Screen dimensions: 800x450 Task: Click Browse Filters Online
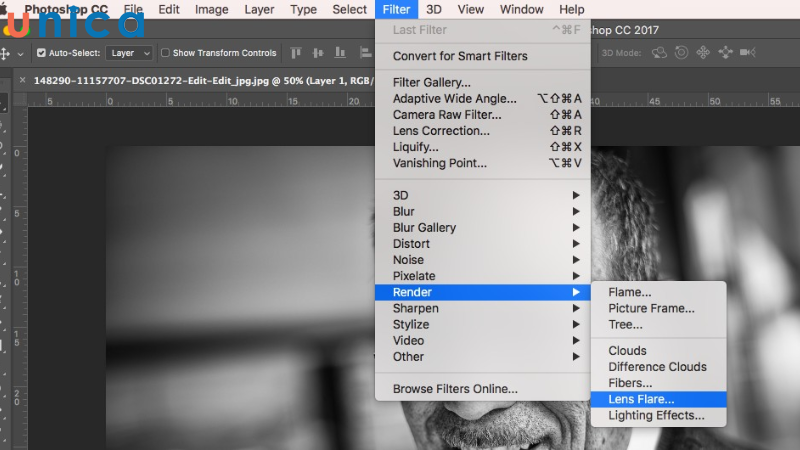(483, 389)
